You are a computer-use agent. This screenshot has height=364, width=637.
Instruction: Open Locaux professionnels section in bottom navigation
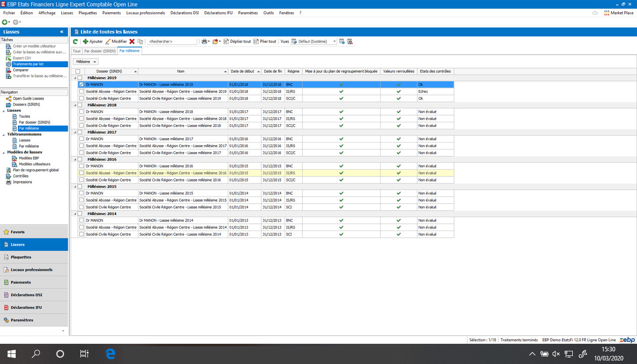coord(34,270)
